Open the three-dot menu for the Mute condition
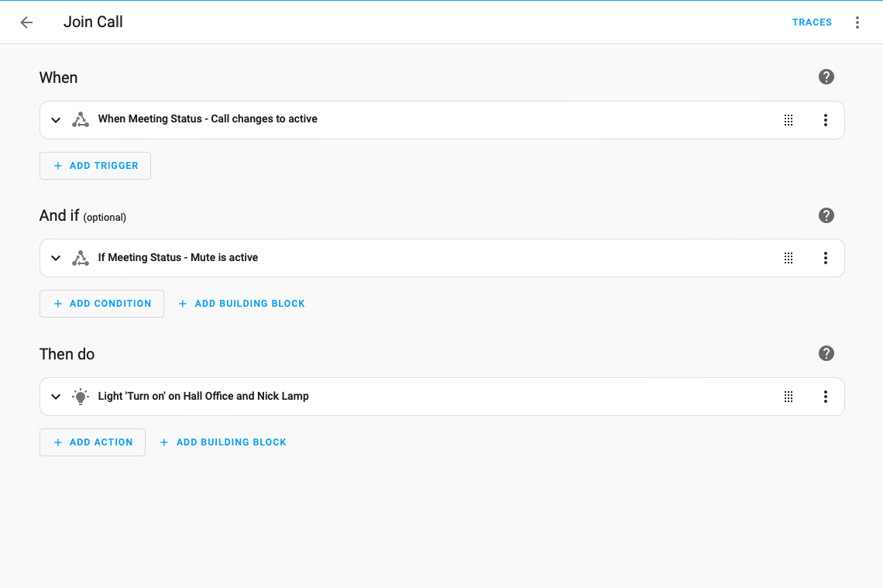 (x=825, y=258)
